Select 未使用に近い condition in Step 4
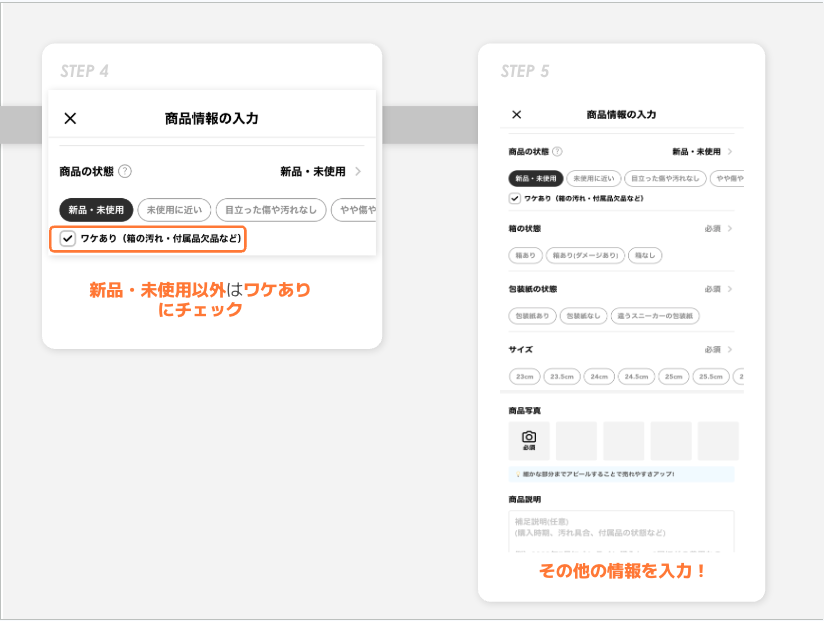The image size is (824, 621). (174, 210)
